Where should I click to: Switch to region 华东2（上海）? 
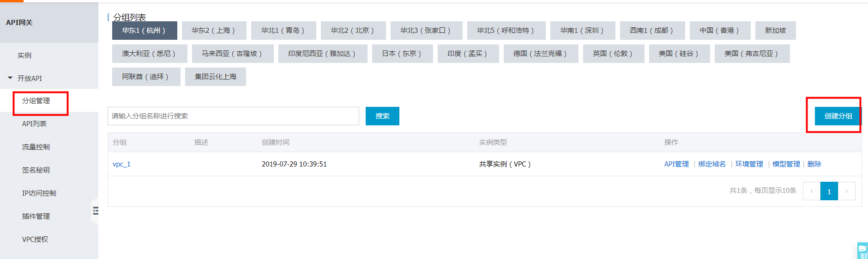(x=214, y=31)
